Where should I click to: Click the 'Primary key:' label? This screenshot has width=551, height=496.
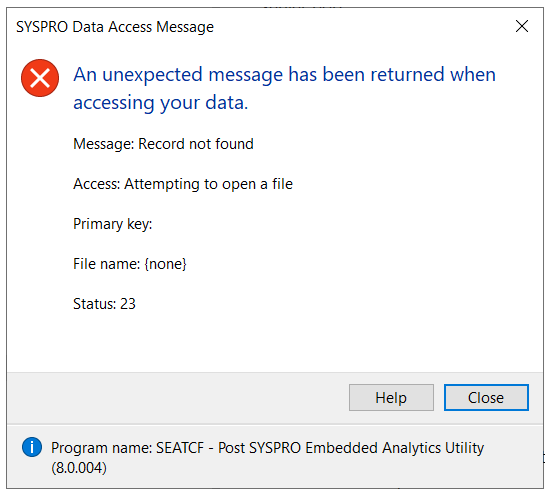tap(112, 224)
